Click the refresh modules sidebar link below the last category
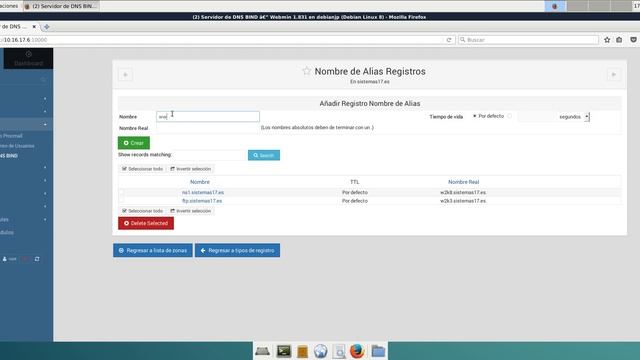The height and width of the screenshot is (360, 640). pyautogui.click(x=7, y=232)
